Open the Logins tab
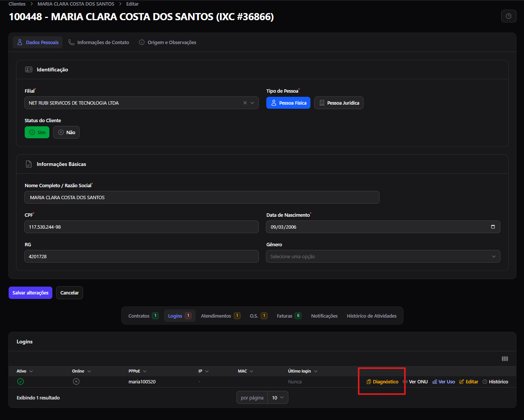This screenshot has height=420, width=524. [180, 316]
